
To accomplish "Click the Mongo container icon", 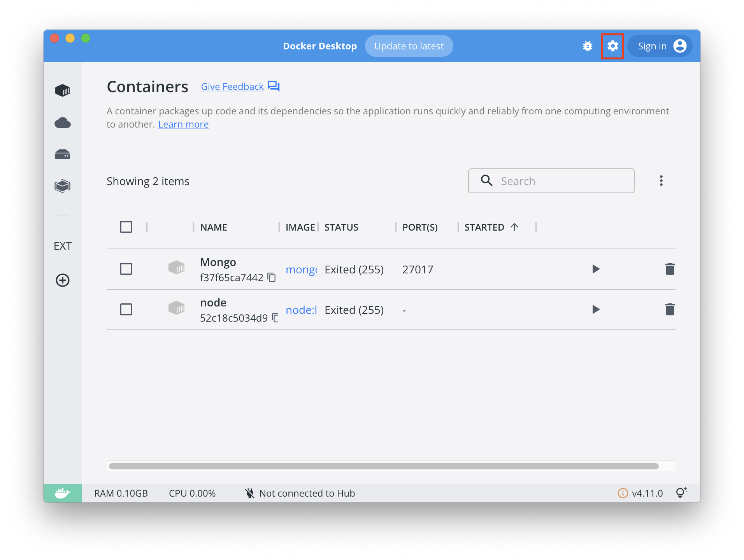I will point(176,268).
